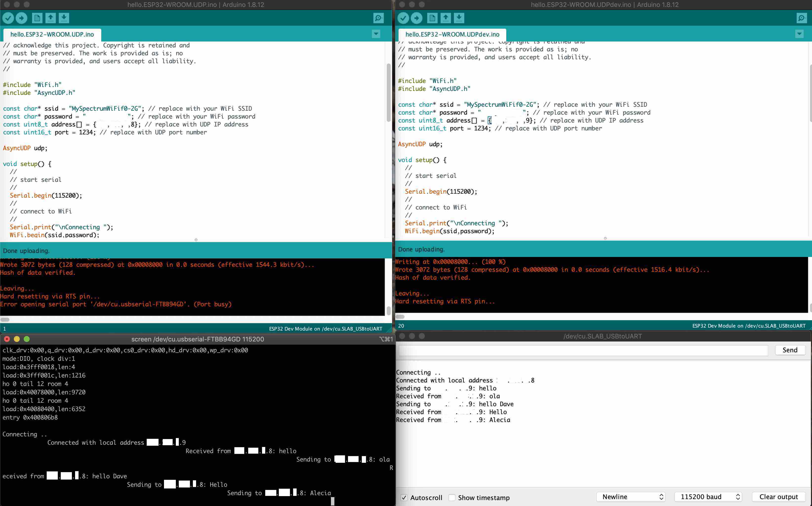Viewport: 812px width, 506px height.
Task: Expand tab menu dropdown in right UDPdev window
Action: [x=799, y=34]
